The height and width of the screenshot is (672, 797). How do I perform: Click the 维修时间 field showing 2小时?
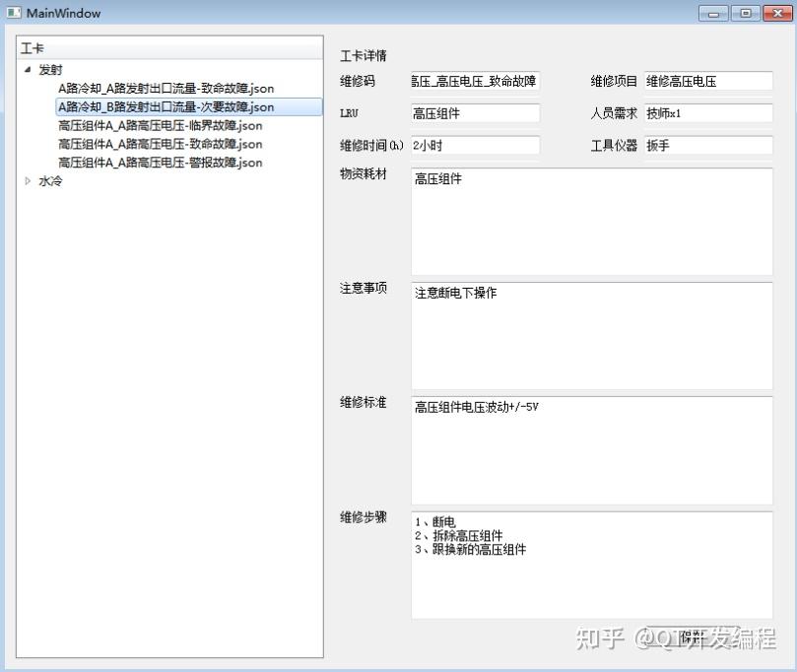pos(475,145)
